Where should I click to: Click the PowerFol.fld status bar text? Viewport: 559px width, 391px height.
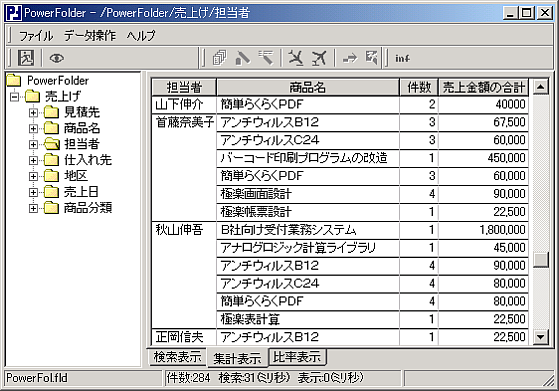coord(37,378)
